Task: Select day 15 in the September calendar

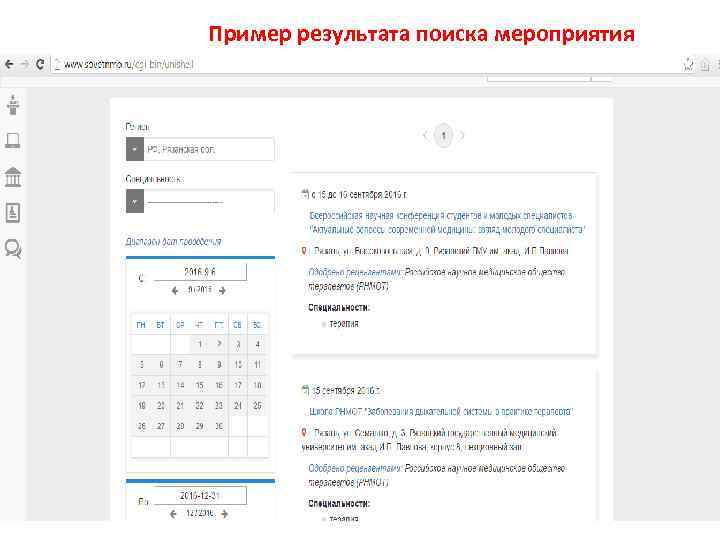Action: click(x=200, y=385)
